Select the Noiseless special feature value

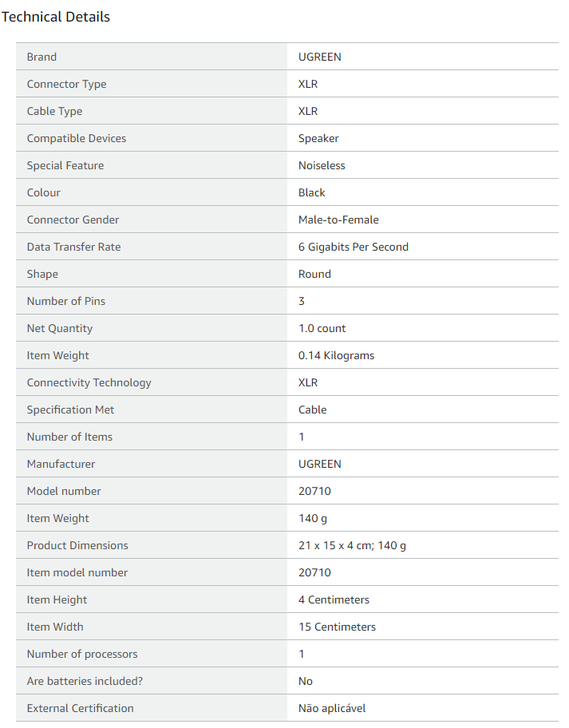(x=322, y=165)
